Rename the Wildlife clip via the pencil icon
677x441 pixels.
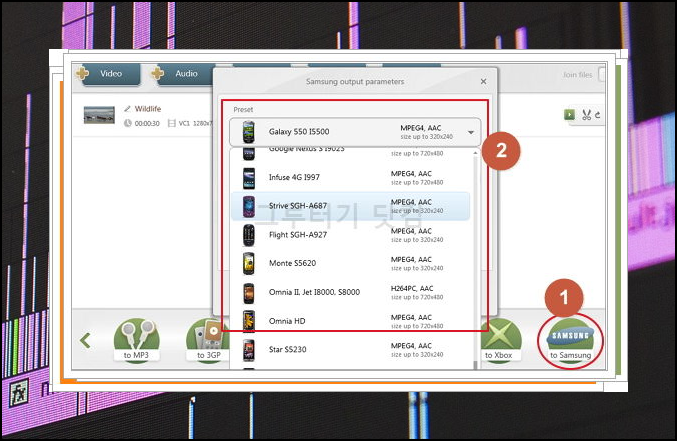(x=127, y=109)
